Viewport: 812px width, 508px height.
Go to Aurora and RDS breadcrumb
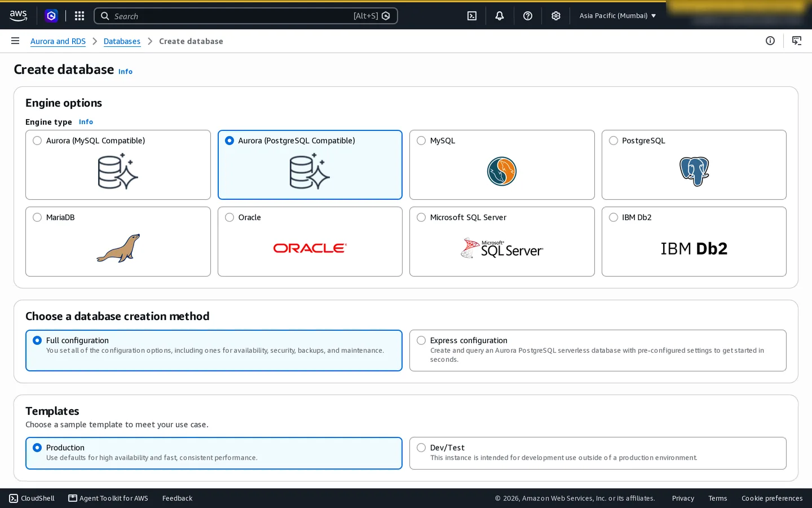(58, 41)
